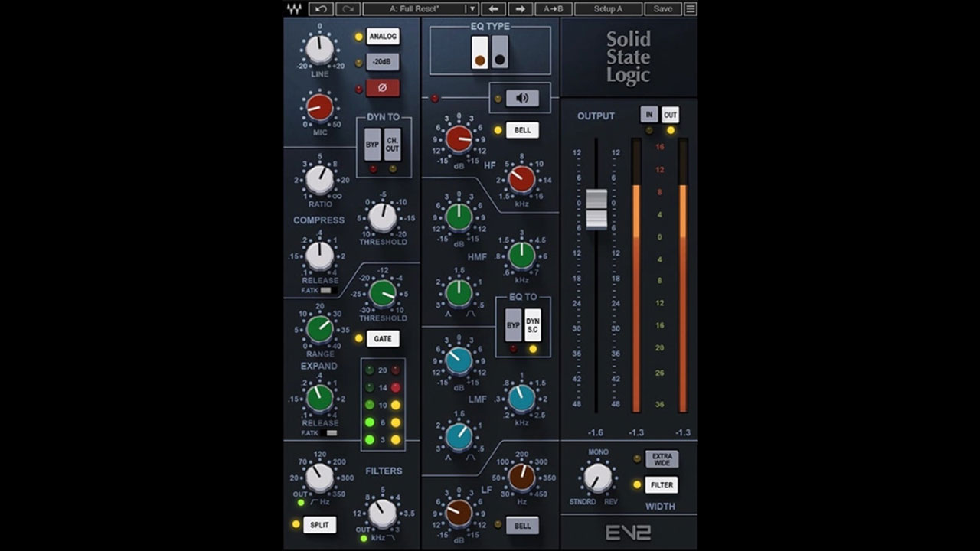
Task: Toggle the HF BELL button
Action: (x=523, y=130)
